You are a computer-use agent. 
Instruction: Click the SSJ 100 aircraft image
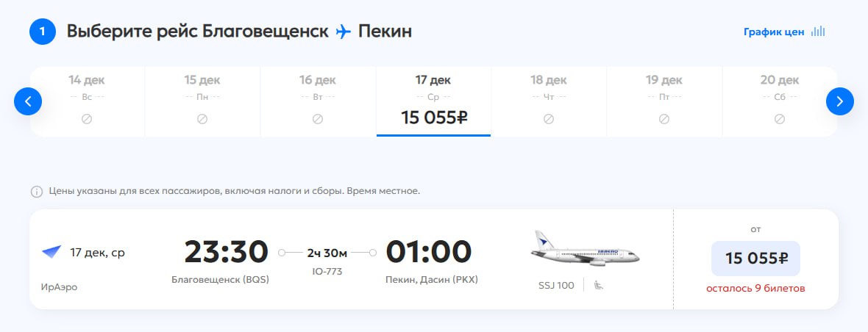pyautogui.click(x=585, y=248)
